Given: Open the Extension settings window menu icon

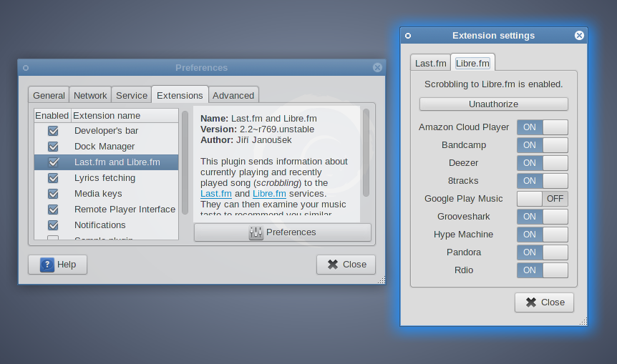Looking at the screenshot, I should pos(408,36).
